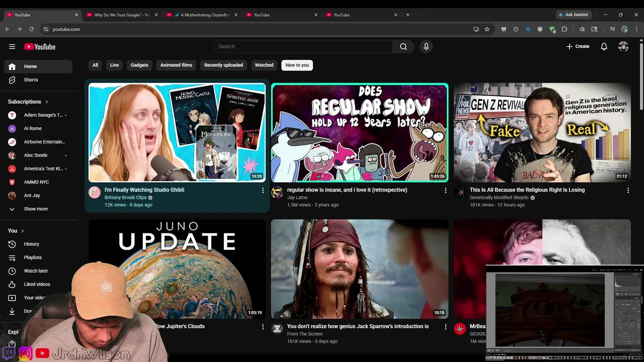Open a new browser tab
This screenshot has height=362, width=644.
click(x=408, y=15)
